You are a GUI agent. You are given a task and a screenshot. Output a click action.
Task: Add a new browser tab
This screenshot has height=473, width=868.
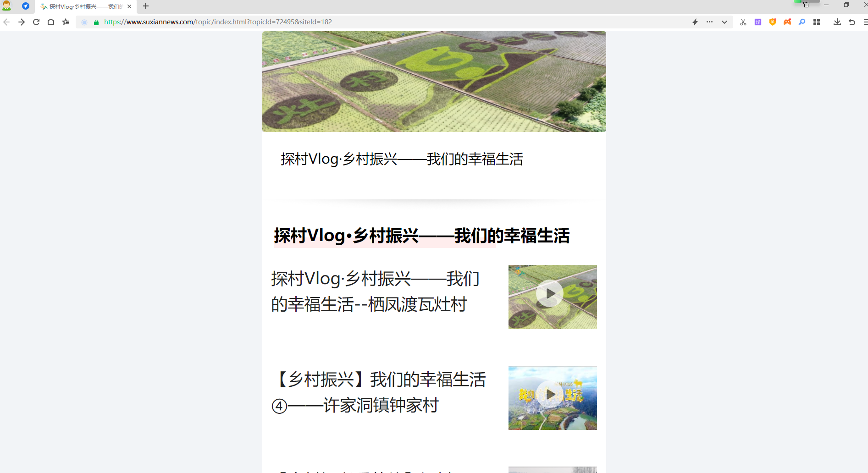tap(146, 6)
